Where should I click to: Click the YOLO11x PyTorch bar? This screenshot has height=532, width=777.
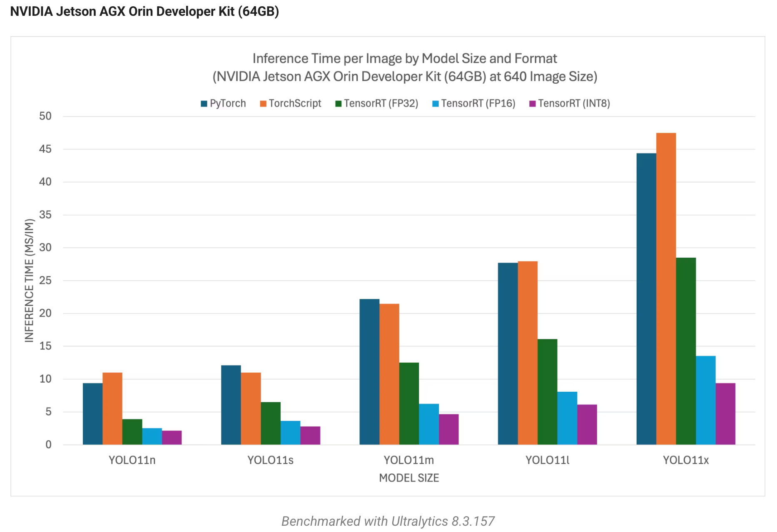(x=647, y=299)
